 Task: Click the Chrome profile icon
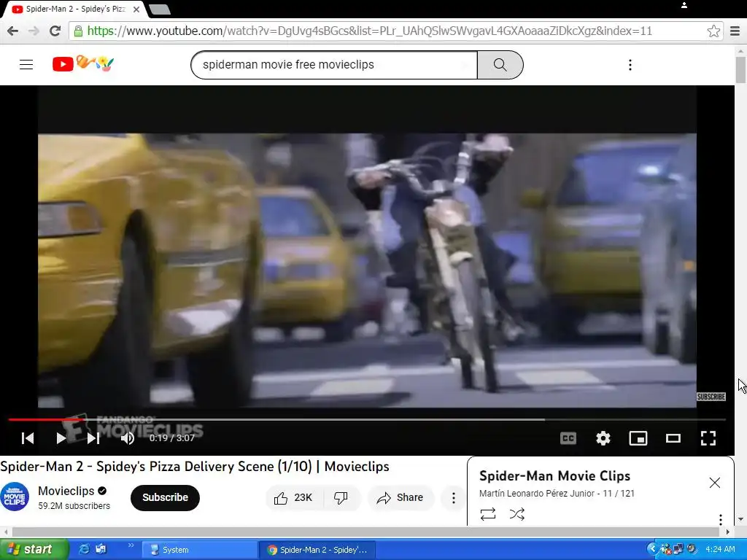tap(684, 5)
